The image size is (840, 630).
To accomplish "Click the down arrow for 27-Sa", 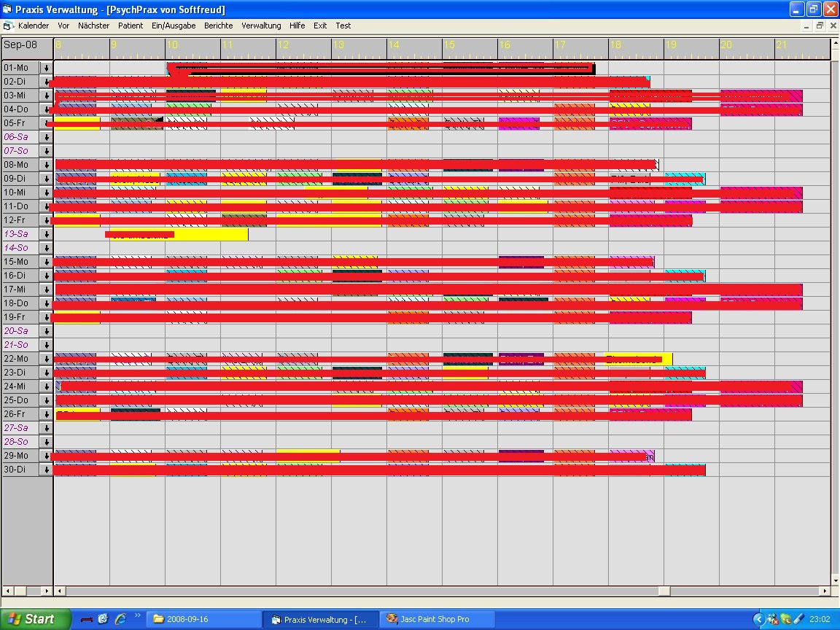I will [47, 428].
